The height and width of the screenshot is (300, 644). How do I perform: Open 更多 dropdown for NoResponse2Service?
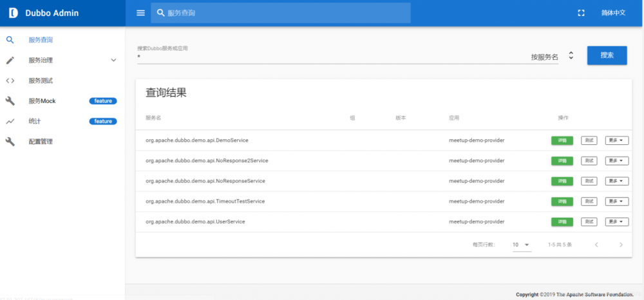pos(617,161)
